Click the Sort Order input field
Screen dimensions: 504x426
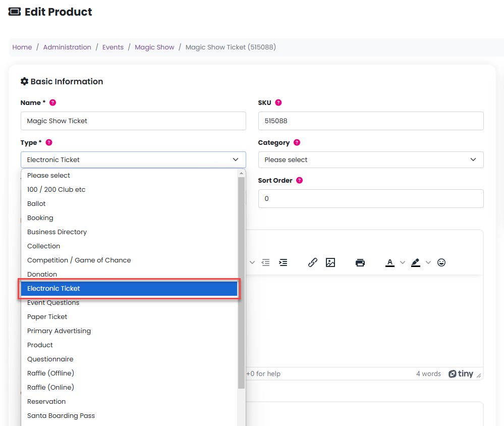point(371,199)
